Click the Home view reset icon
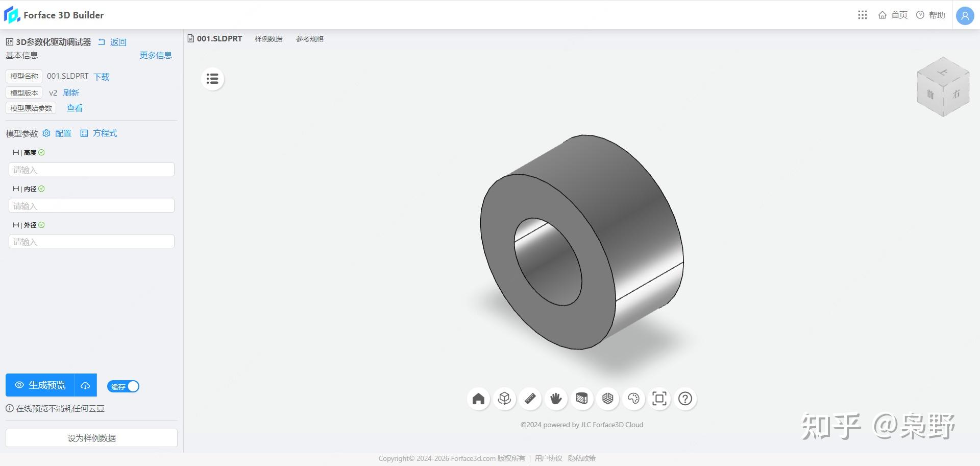980x466 pixels. pyautogui.click(x=478, y=399)
